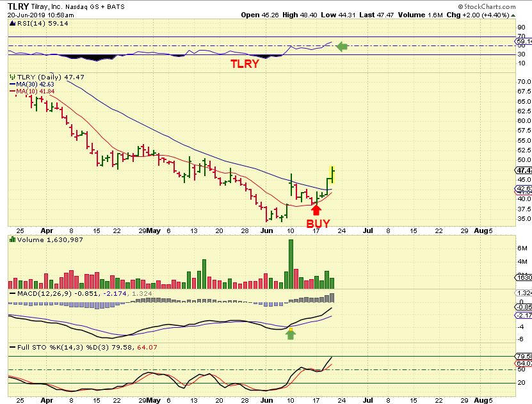Click the blue MA(30) legend dash

tap(13, 85)
